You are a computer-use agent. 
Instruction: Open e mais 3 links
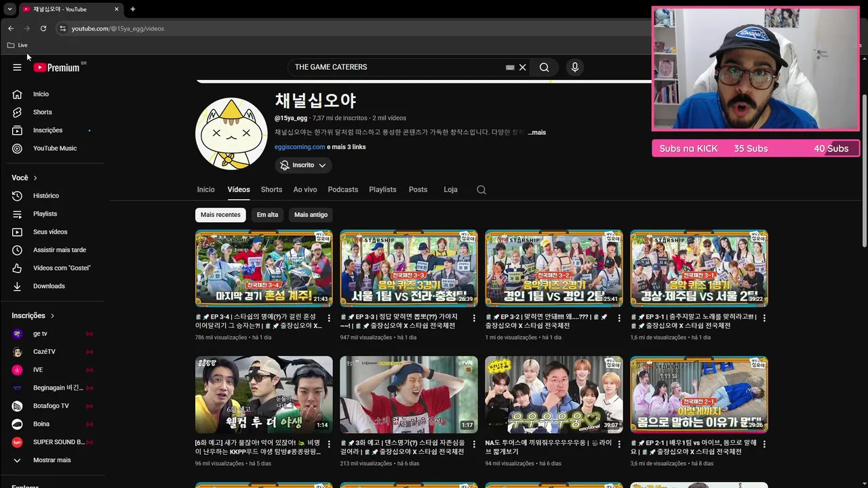(347, 147)
